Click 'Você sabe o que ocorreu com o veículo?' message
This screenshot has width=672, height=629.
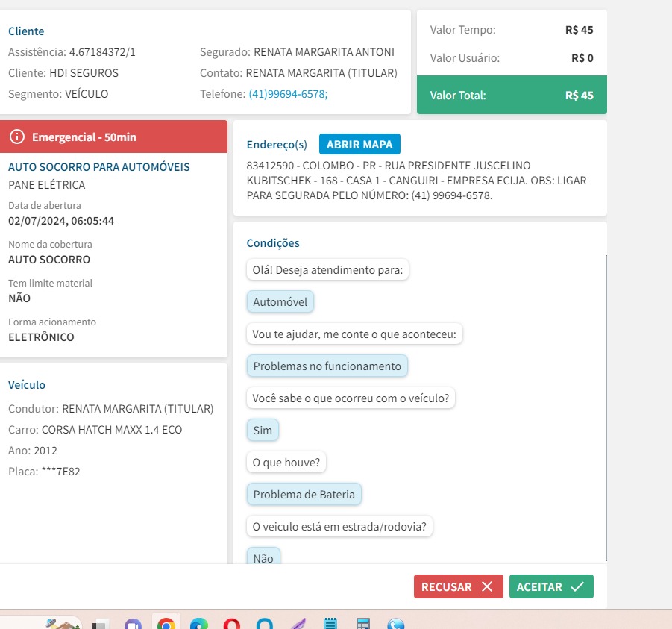pos(351,398)
